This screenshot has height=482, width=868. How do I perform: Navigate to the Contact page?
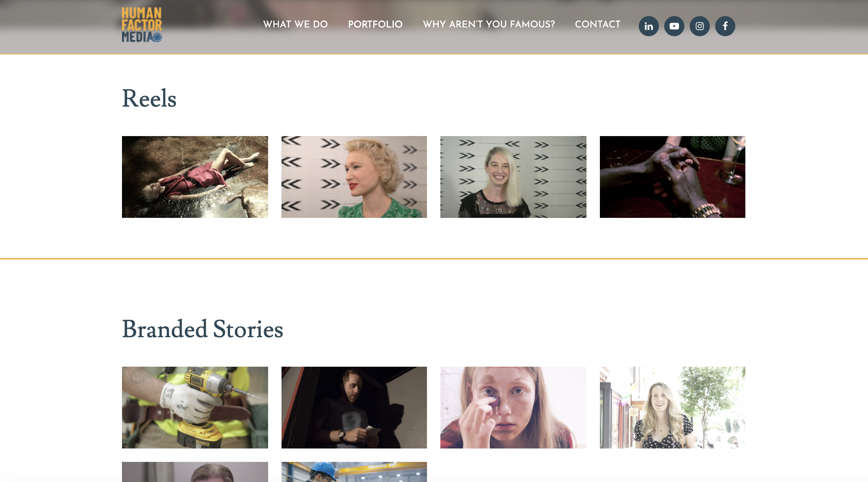598,24
